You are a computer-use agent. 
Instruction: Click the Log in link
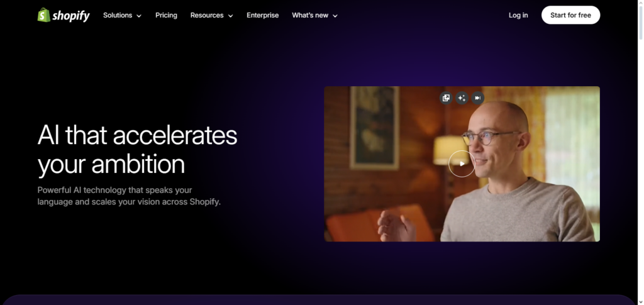518,15
